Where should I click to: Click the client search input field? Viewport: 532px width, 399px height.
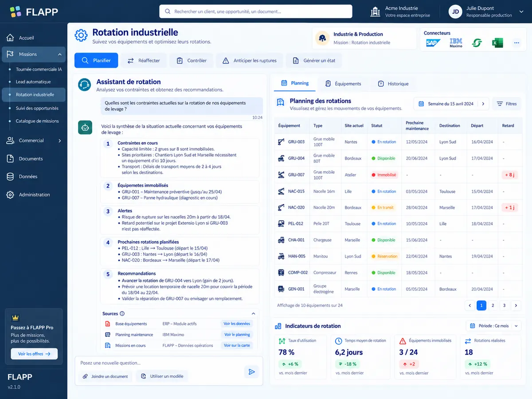256,12
